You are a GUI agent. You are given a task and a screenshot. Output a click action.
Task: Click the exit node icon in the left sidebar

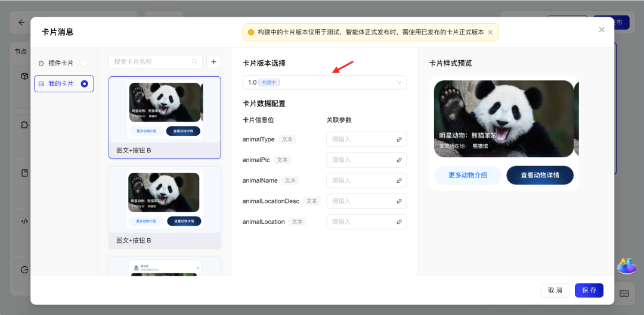tap(24, 270)
